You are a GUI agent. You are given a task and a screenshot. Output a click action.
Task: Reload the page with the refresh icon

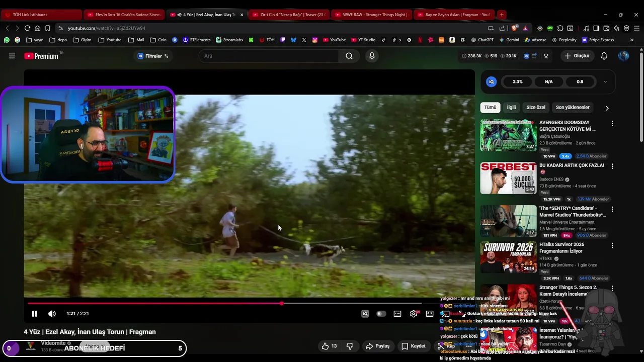click(x=27, y=28)
